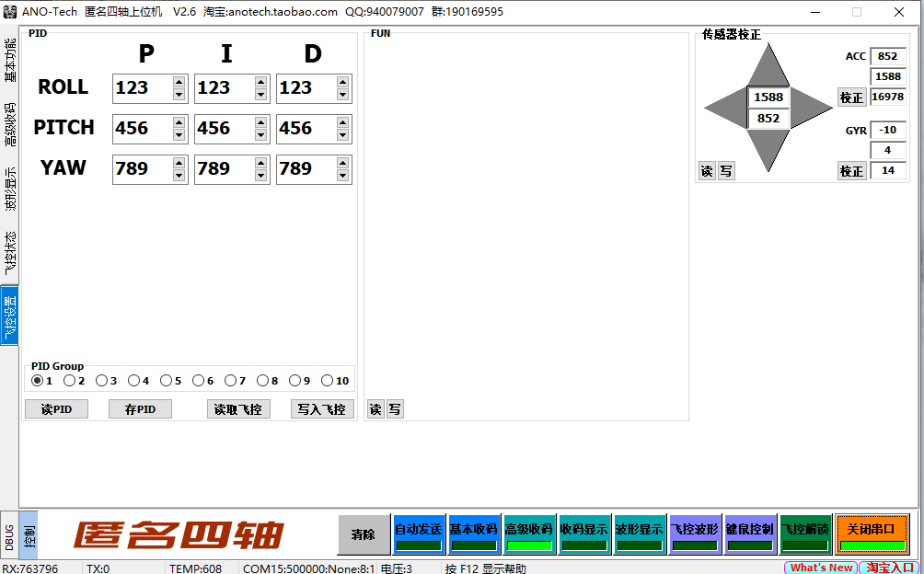The height and width of the screenshot is (574, 924).
Task: Click the PITCH I value field 456
Action: 225,129
